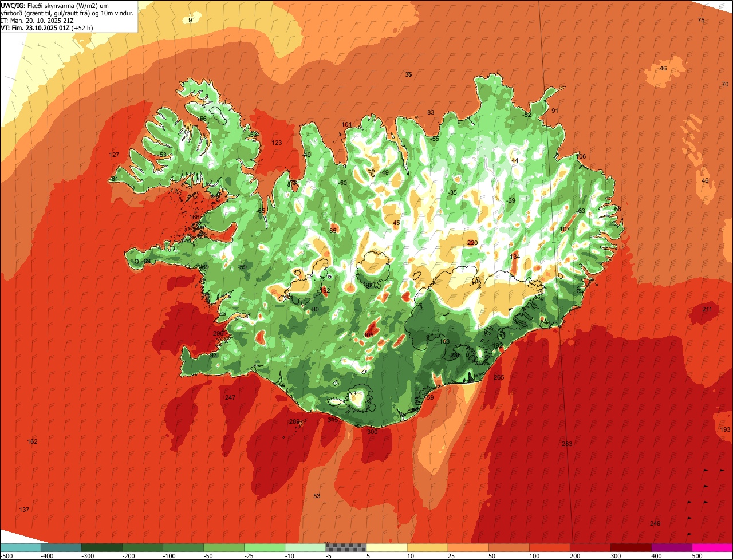Viewport: 733px width, 560px height.
Task: Select the value 247 on the map
Action: [x=230, y=397]
